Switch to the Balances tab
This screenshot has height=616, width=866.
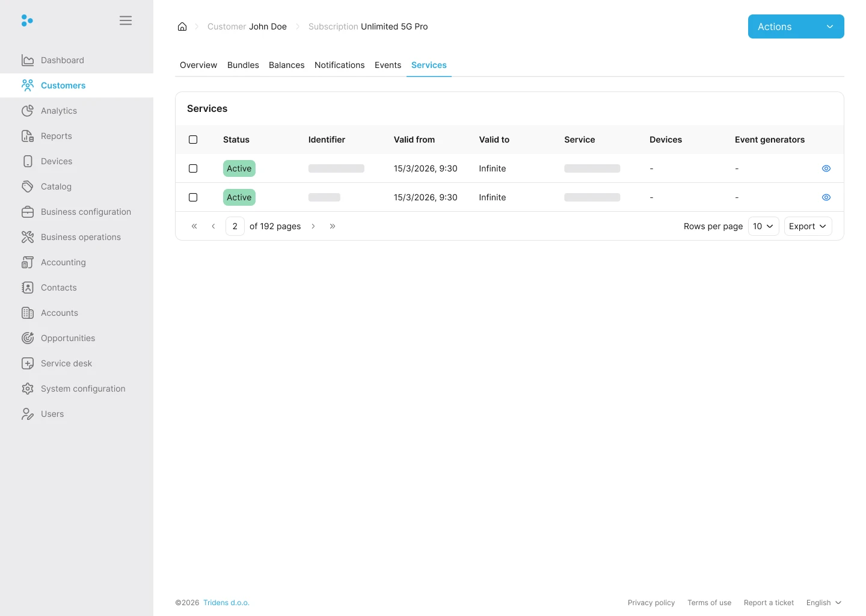coord(286,65)
